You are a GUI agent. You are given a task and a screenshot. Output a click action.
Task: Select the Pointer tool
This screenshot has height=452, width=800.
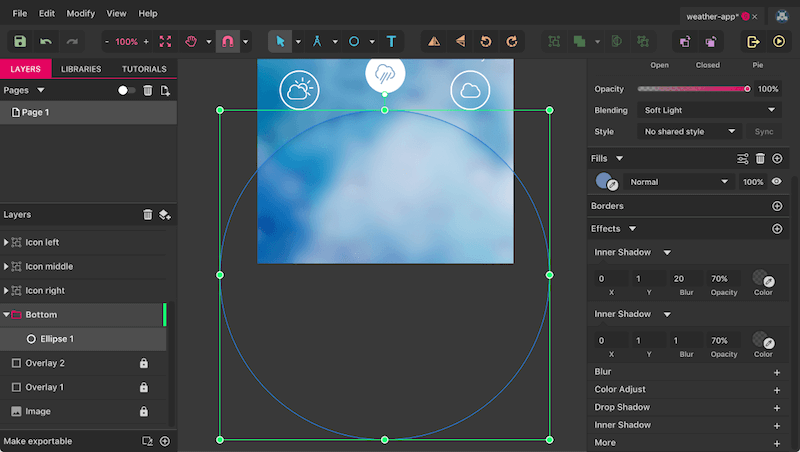[x=281, y=42]
